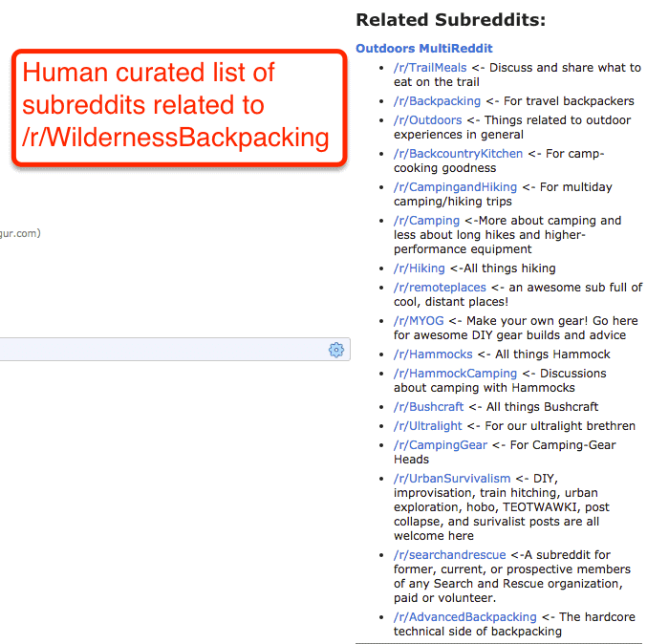Go to /r/Outdoors subreddit
This screenshot has width=647, height=644.
point(427,120)
